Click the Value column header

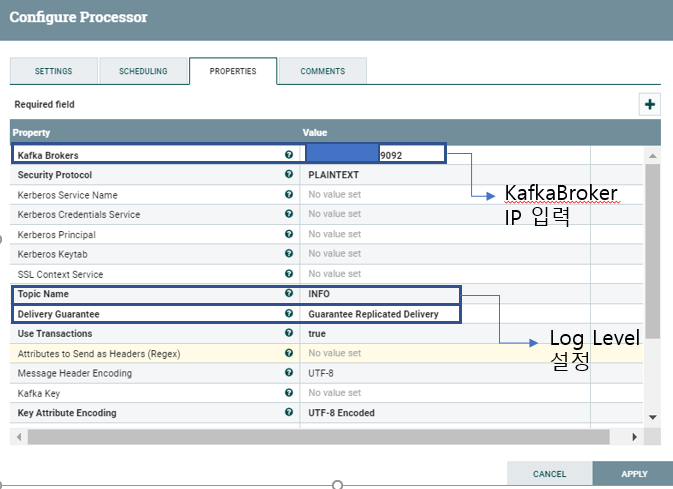(x=315, y=133)
